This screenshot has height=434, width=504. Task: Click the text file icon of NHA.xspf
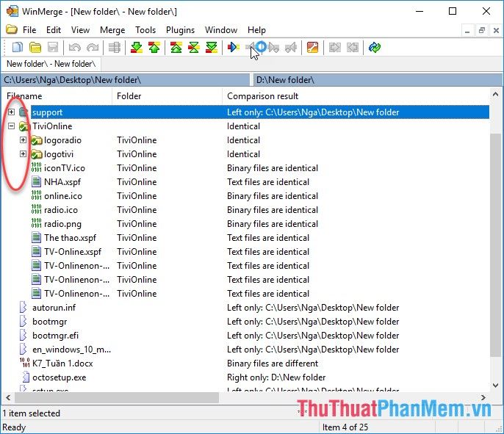pyautogui.click(x=36, y=182)
